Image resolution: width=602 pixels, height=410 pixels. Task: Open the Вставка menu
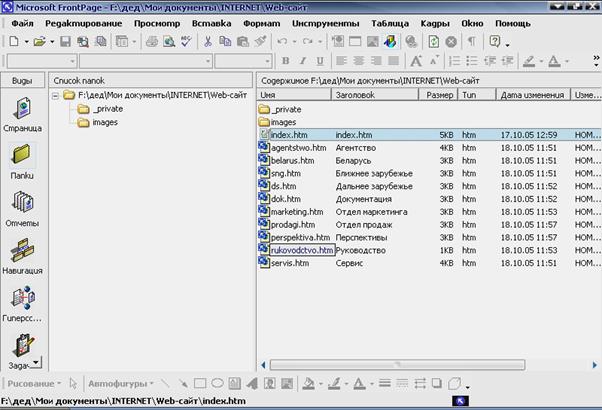[212, 23]
